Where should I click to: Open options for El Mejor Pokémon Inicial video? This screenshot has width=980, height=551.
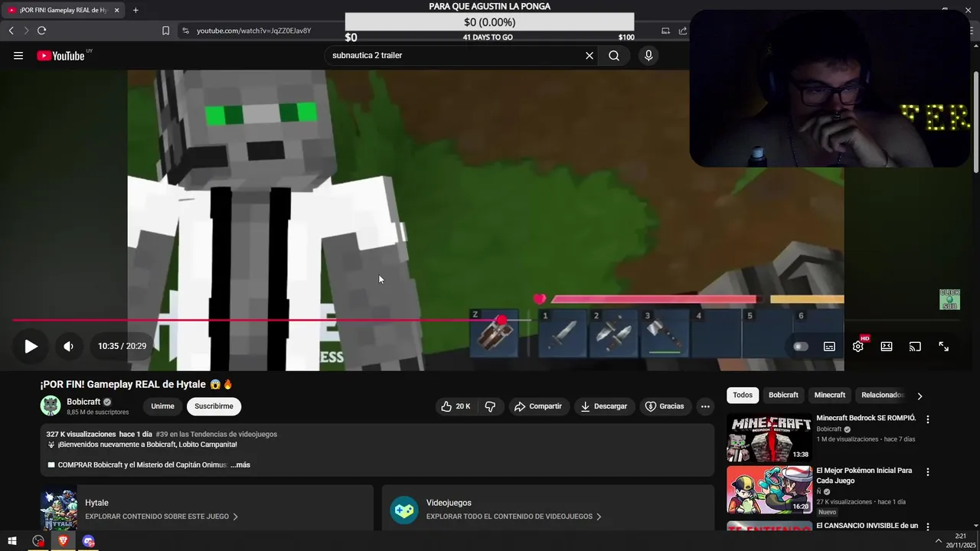click(x=928, y=471)
